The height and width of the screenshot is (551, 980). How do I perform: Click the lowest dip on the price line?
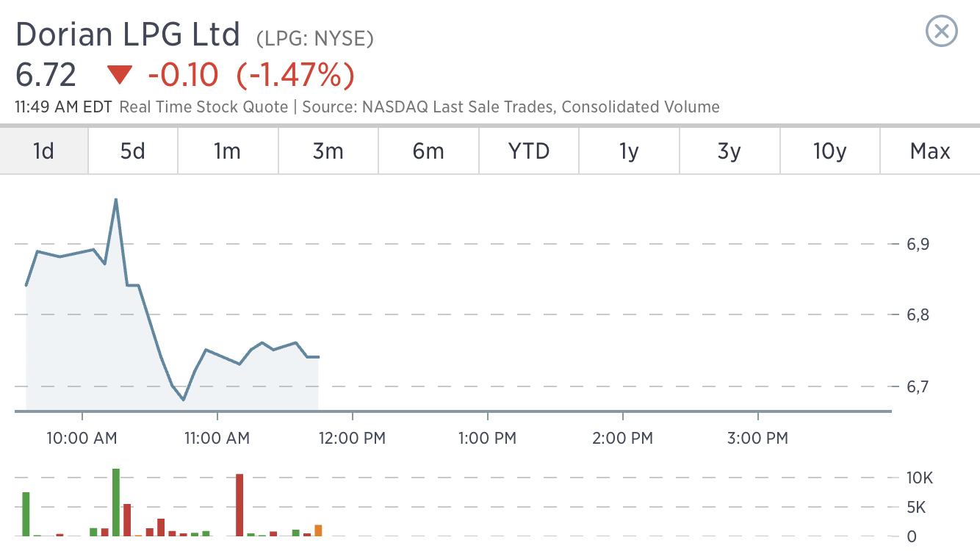[183, 399]
